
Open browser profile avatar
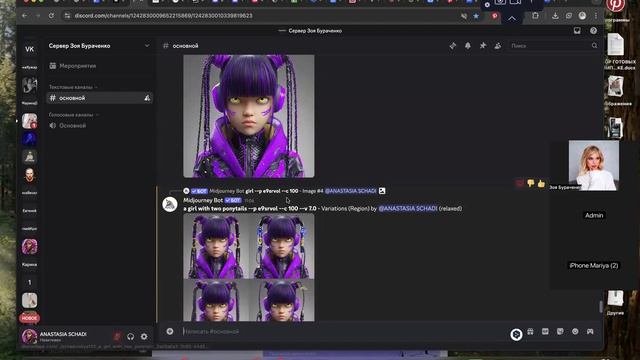(582, 16)
